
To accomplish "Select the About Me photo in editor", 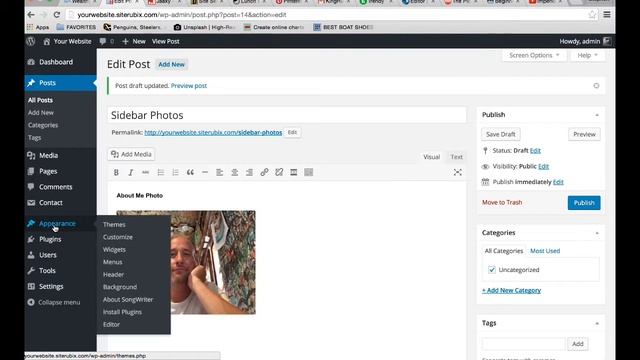I will [x=186, y=262].
